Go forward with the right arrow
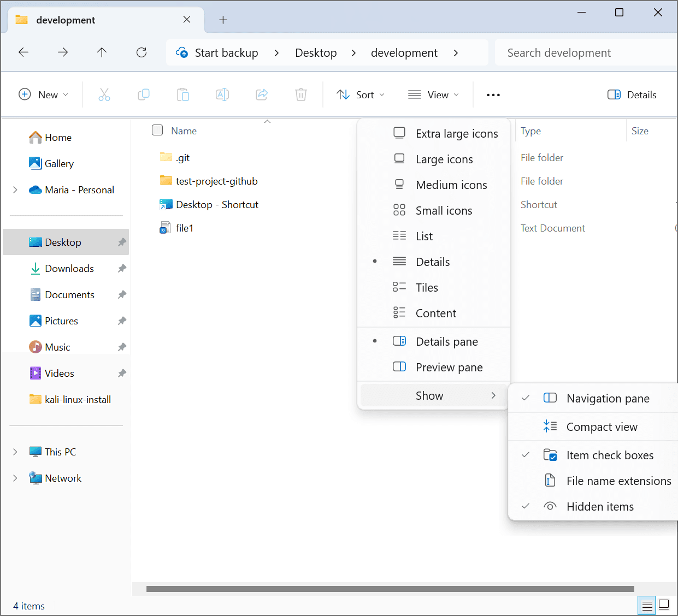Viewport: 678px width, 616px height. tap(63, 52)
